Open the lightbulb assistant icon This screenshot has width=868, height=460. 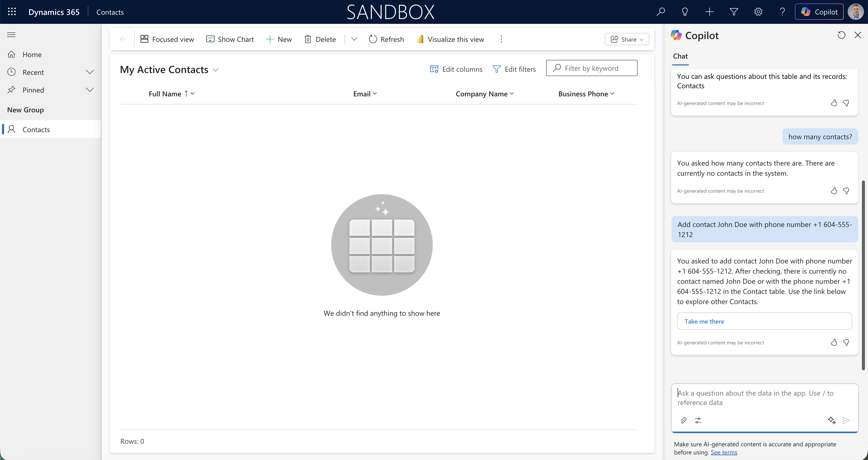(x=685, y=12)
